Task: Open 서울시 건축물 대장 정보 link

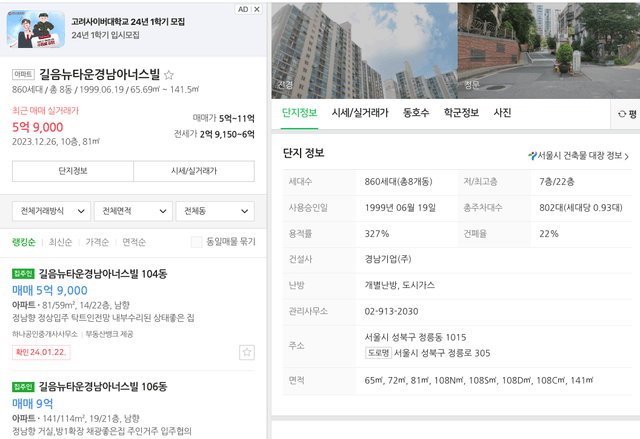Action: click(x=578, y=155)
